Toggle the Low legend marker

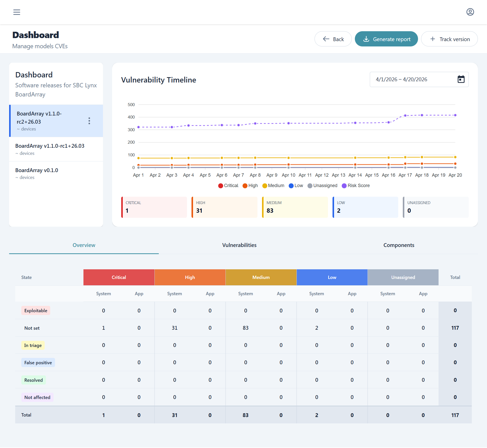(x=291, y=186)
